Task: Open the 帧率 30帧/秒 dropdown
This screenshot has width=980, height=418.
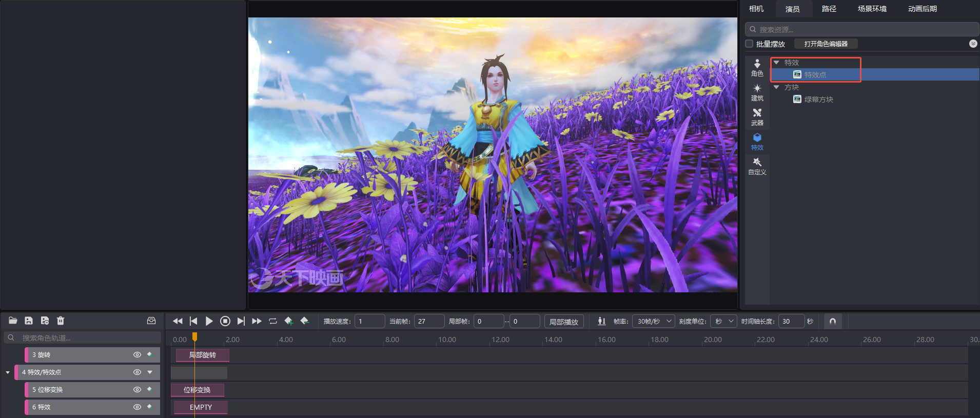Action: point(653,321)
